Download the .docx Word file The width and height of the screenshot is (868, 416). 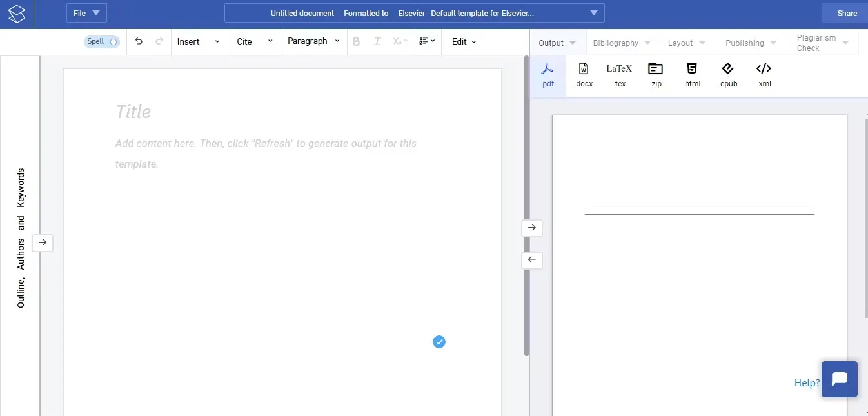pos(583,75)
